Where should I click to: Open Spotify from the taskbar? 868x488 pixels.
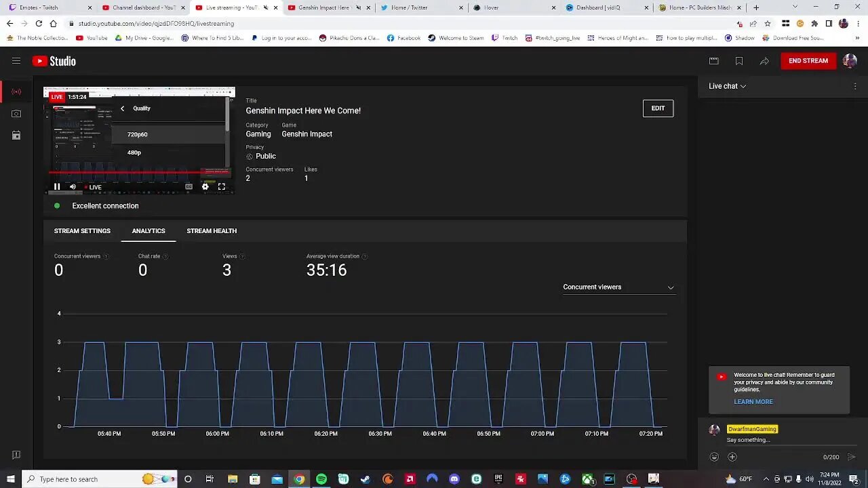coord(321,479)
